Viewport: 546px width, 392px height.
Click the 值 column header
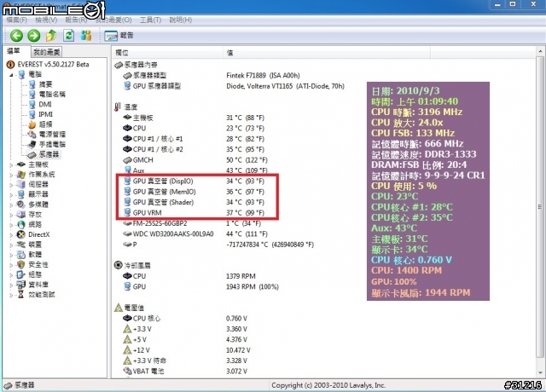(327, 53)
